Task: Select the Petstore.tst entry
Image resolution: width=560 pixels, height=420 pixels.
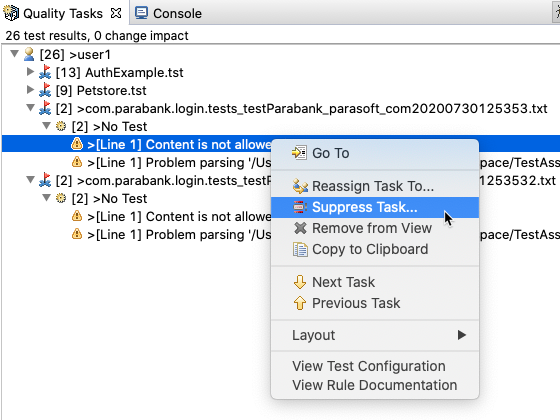Action: 111,90
